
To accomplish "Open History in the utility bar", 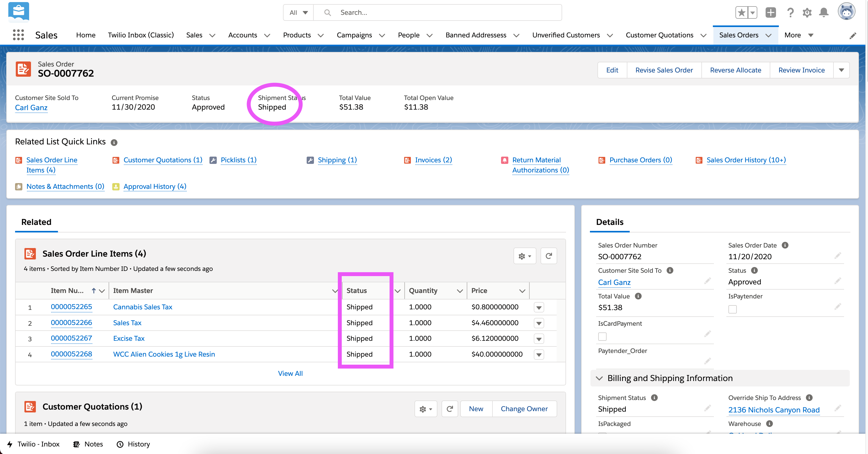I will pyautogui.click(x=133, y=444).
